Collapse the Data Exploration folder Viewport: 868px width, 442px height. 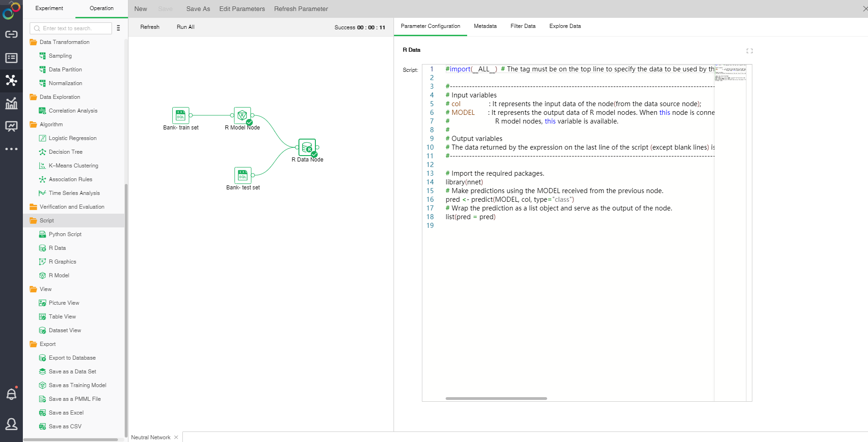tap(33, 97)
